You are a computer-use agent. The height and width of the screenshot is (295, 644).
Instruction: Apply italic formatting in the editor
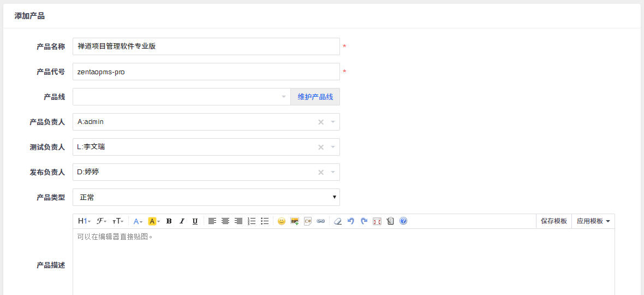tap(182, 221)
